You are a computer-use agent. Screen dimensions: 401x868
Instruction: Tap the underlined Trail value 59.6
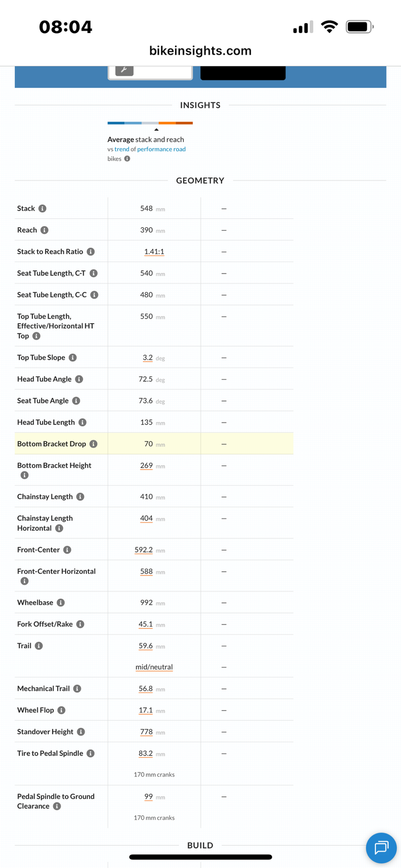pos(145,645)
